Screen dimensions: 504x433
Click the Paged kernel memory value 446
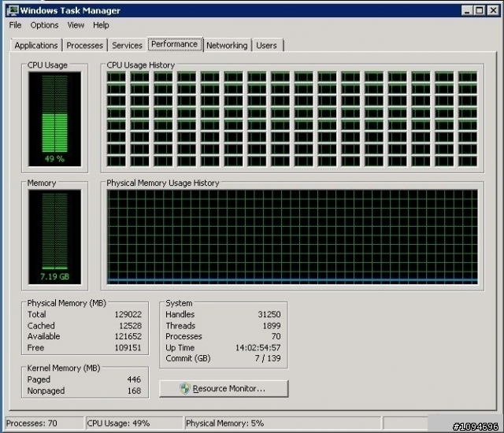(x=134, y=379)
